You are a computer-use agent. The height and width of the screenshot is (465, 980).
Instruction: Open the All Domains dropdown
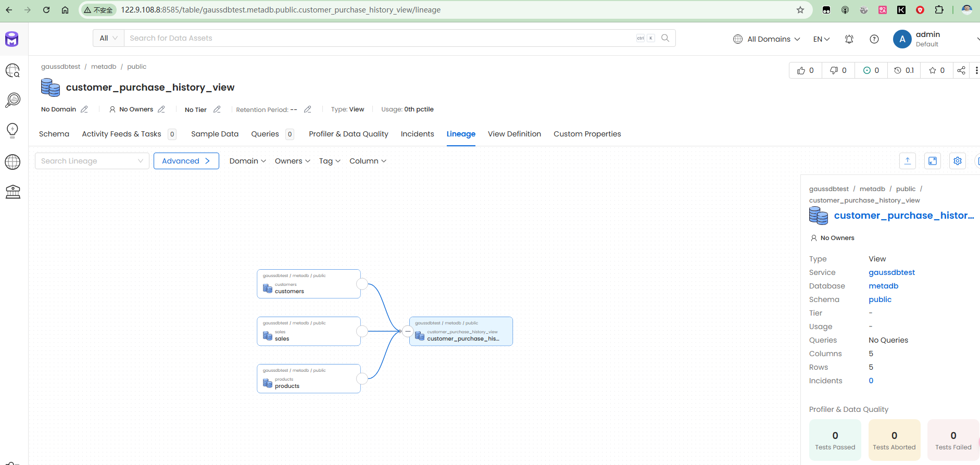(767, 39)
